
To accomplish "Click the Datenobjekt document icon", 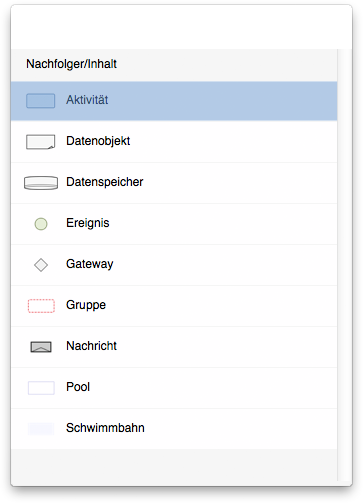I will tap(41, 142).
